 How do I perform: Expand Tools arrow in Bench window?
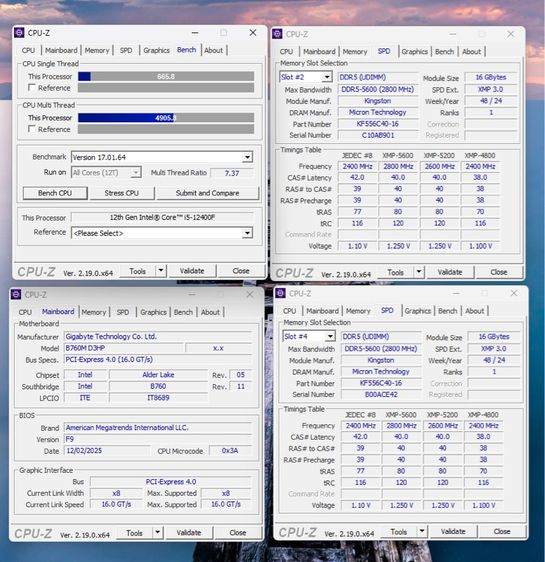tap(161, 271)
